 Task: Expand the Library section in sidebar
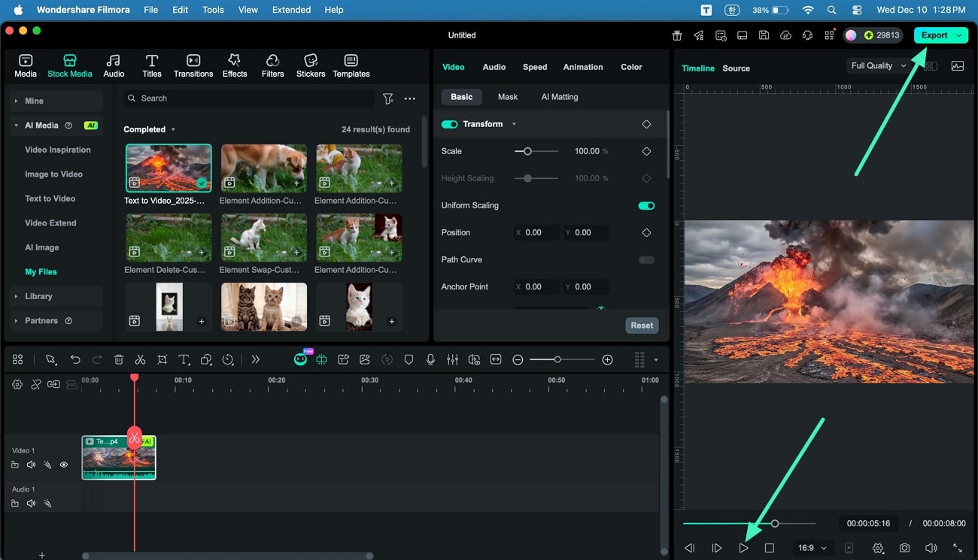(38, 296)
